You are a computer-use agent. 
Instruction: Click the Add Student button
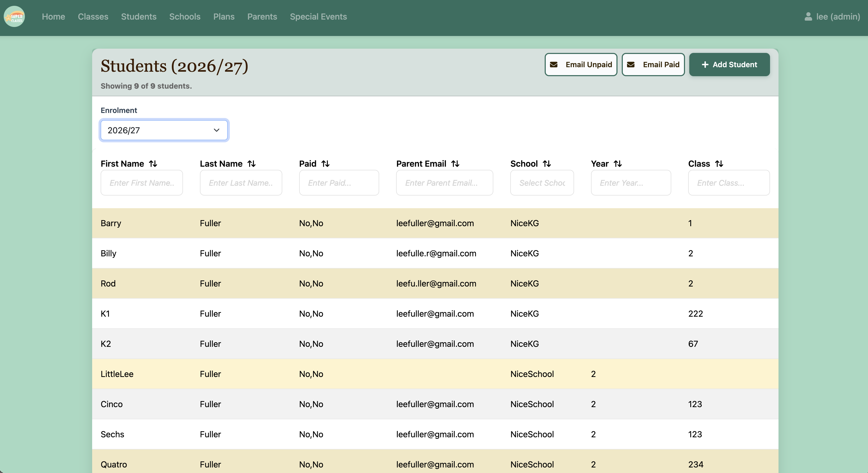pos(730,65)
